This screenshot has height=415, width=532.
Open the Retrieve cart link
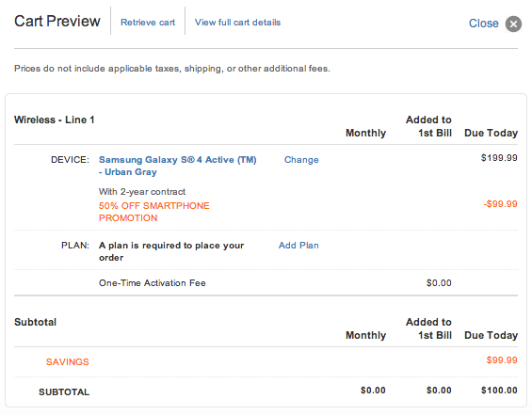pos(148,23)
